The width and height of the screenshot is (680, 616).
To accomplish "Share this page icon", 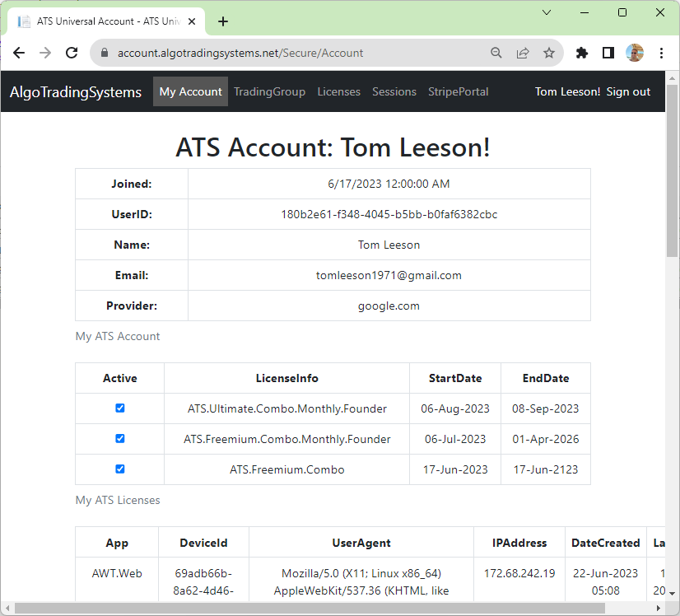I will pyautogui.click(x=523, y=53).
